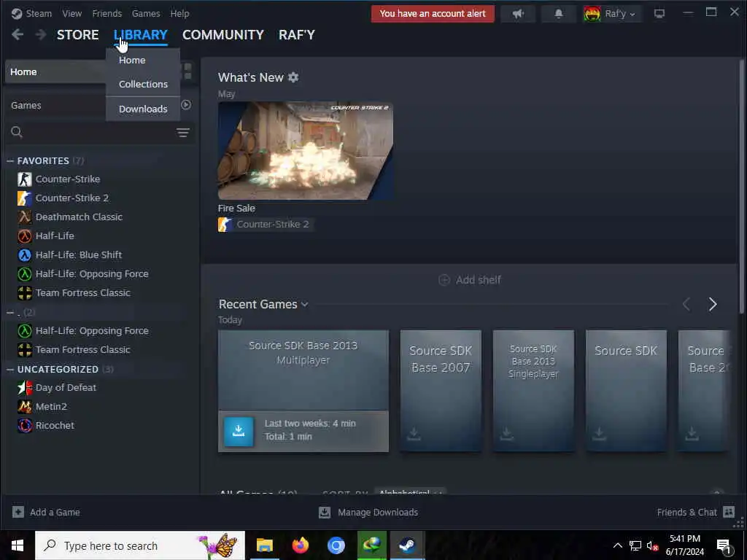747x560 pixels.
Task: Click the Windows 'Type here to search' box
Action: [140, 545]
